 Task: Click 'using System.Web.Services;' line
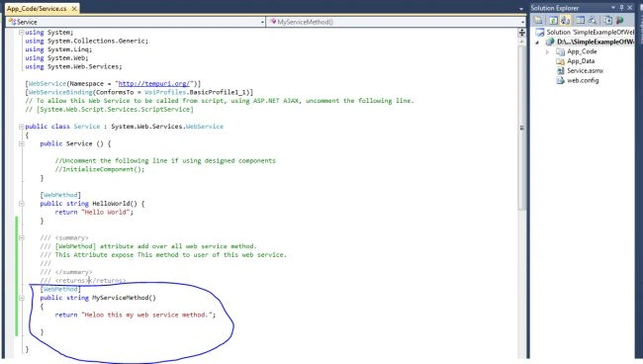(73, 66)
